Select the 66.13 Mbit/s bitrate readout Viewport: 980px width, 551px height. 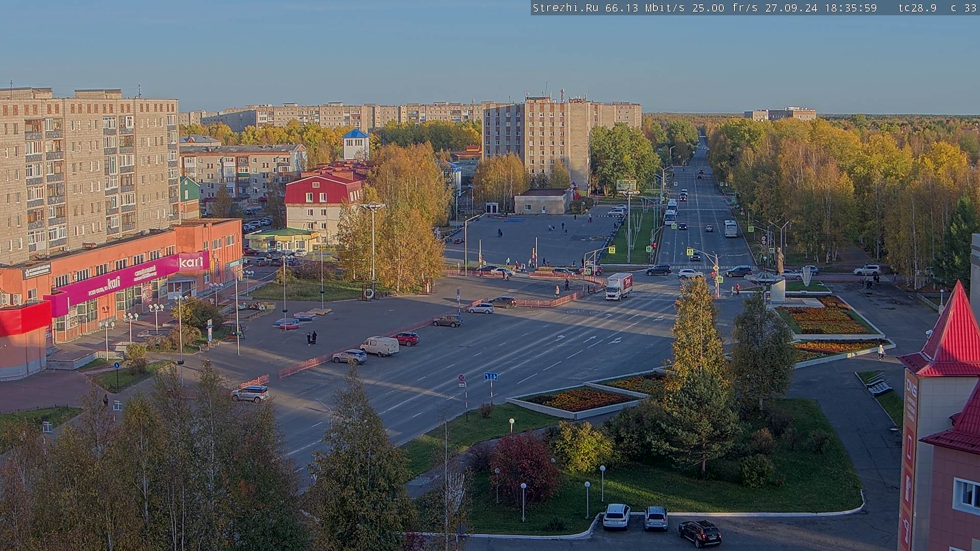tap(645, 8)
